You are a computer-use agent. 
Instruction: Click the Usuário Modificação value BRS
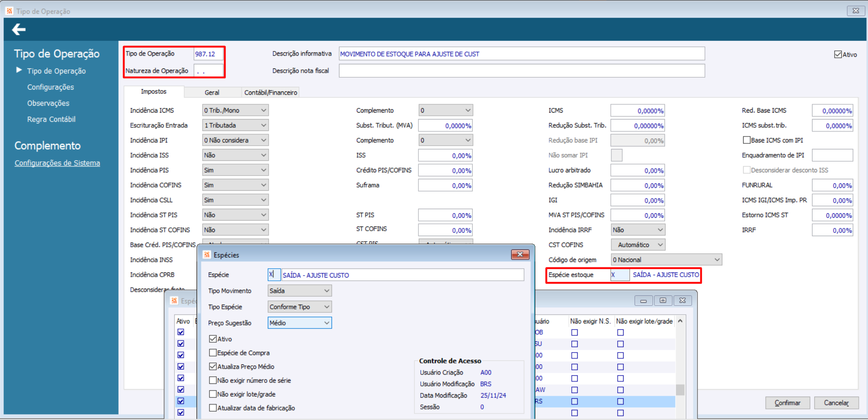coord(486,384)
